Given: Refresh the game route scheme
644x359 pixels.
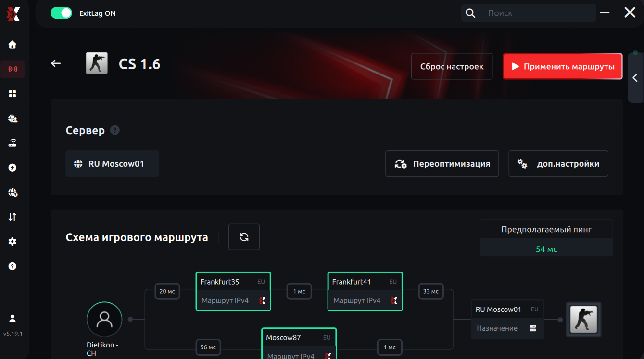Looking at the screenshot, I should coord(244,237).
